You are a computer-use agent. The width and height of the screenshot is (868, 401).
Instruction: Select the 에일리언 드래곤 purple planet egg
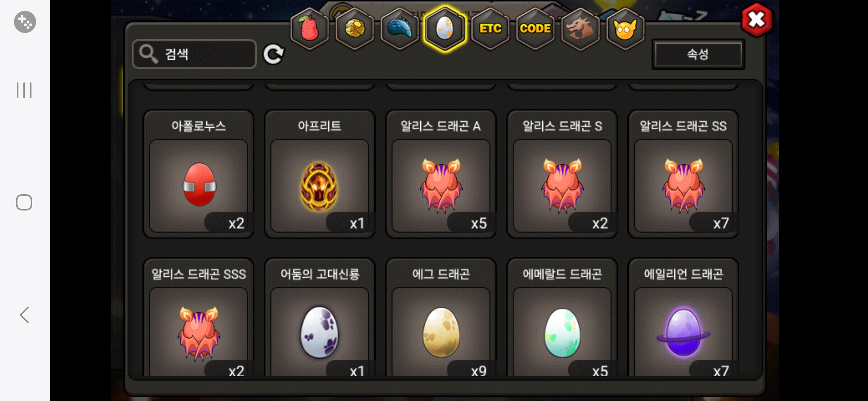click(x=683, y=318)
